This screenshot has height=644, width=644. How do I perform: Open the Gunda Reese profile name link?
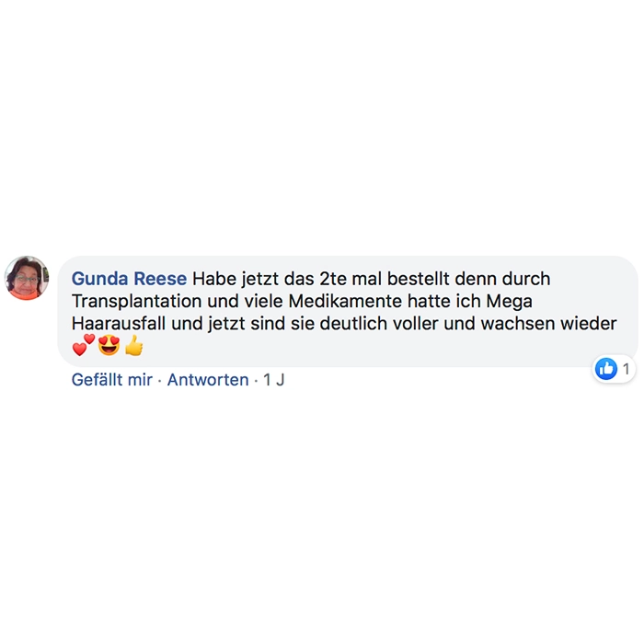[x=129, y=279]
